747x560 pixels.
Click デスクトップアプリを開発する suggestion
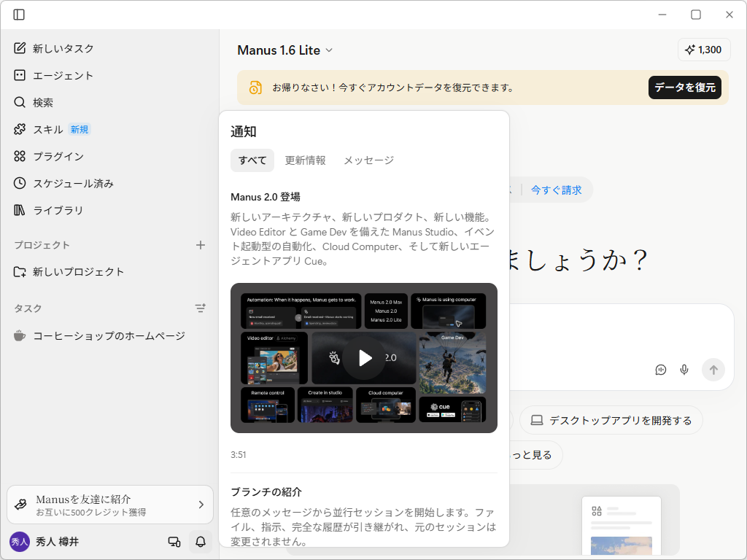611,421
